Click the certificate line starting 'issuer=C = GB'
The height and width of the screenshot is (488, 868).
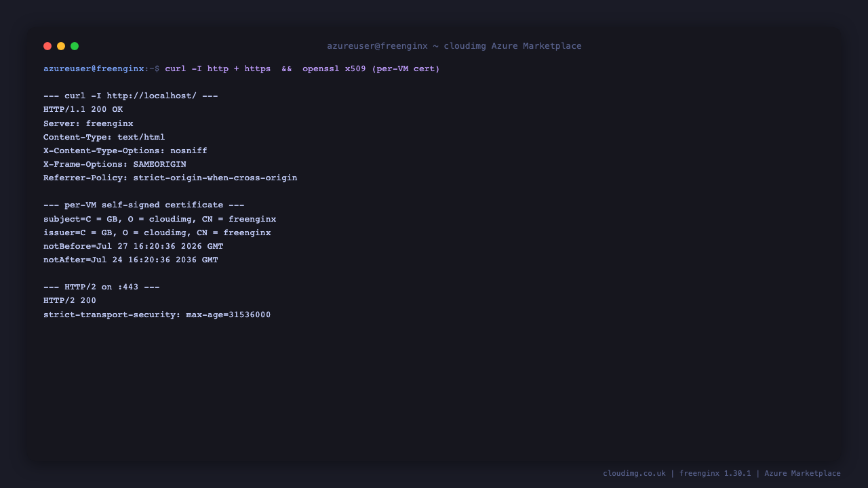(x=157, y=233)
